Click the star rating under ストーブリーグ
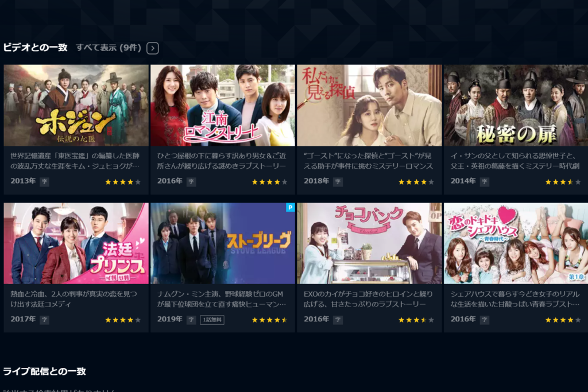 [270, 320]
